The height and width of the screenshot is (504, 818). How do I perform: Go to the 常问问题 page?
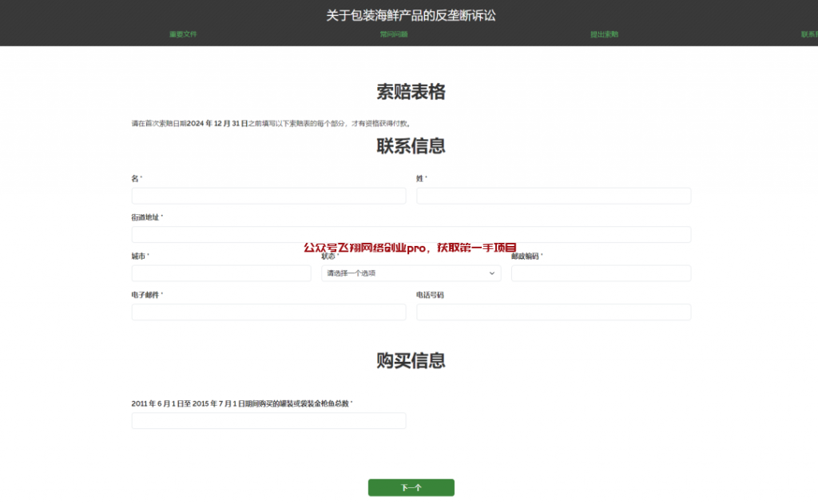(x=394, y=34)
